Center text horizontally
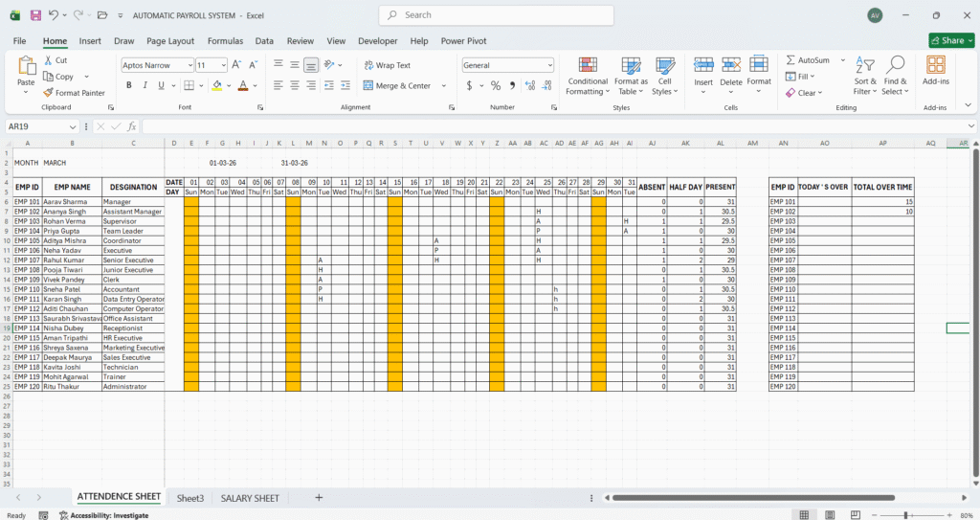Viewport: 980px width, 520px height. tap(295, 86)
